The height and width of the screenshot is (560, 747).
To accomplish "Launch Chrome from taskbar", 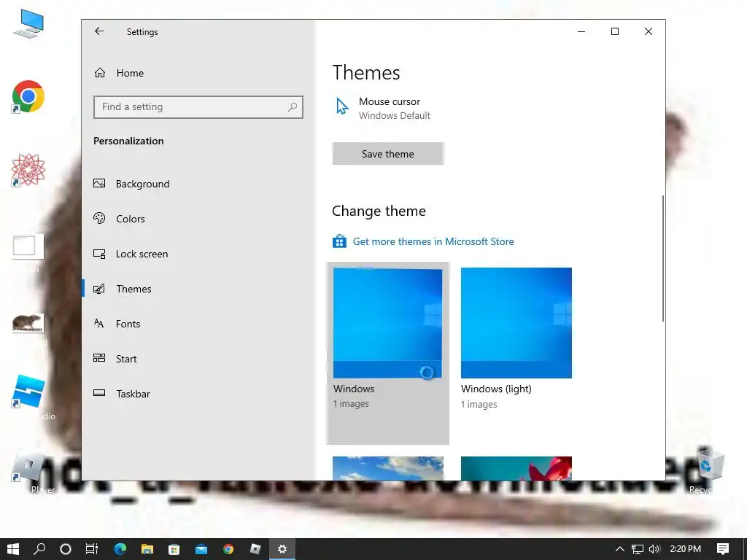I will 228,549.
